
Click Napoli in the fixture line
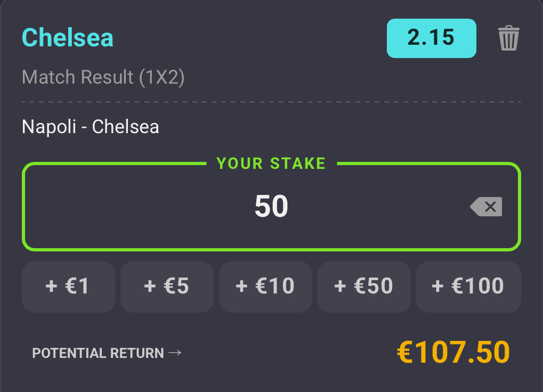[49, 127]
